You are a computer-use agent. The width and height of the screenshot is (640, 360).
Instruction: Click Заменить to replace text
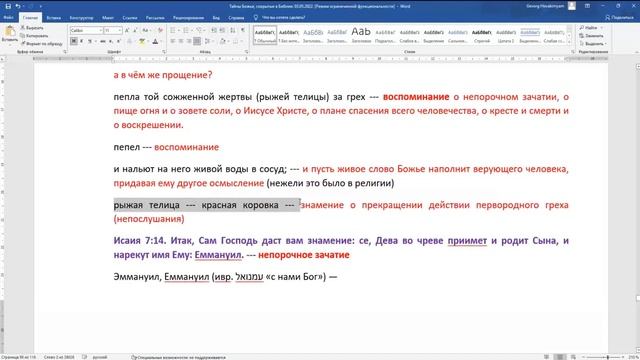pos(591,36)
